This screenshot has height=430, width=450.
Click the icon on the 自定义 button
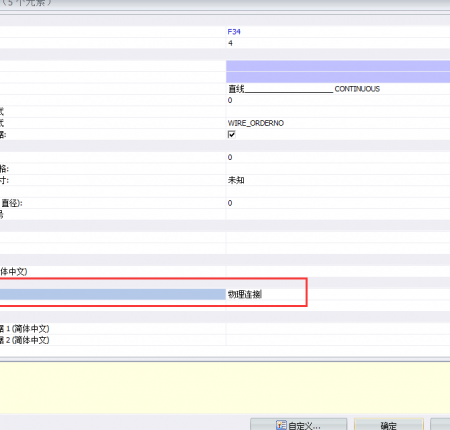tap(281, 425)
